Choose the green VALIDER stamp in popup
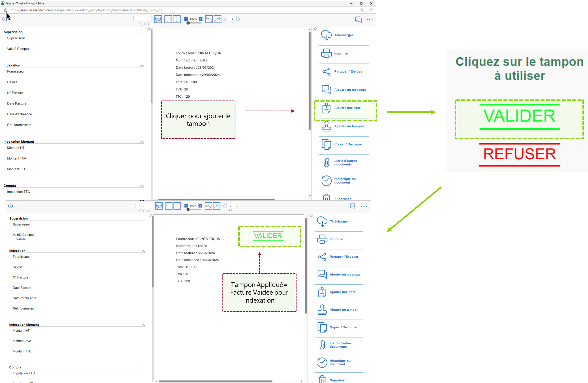This screenshot has width=588, height=383. 519,116
